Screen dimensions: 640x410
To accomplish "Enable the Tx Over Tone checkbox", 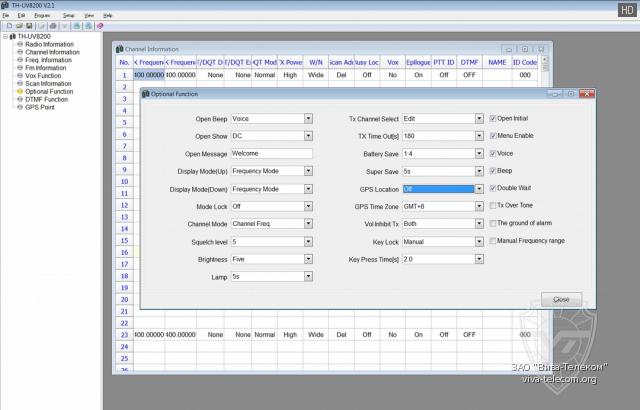I will [x=493, y=206].
